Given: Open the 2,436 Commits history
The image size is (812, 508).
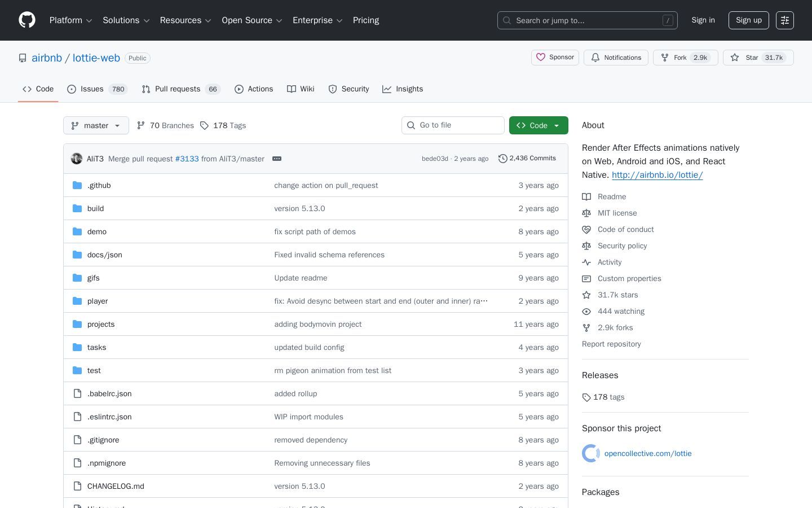Looking at the screenshot, I should 527,159.
